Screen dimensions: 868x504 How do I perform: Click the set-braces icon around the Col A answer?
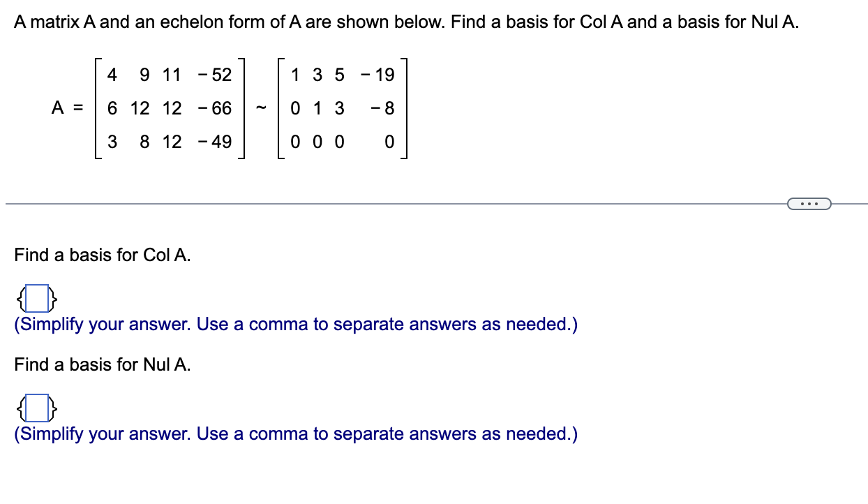pos(36,299)
